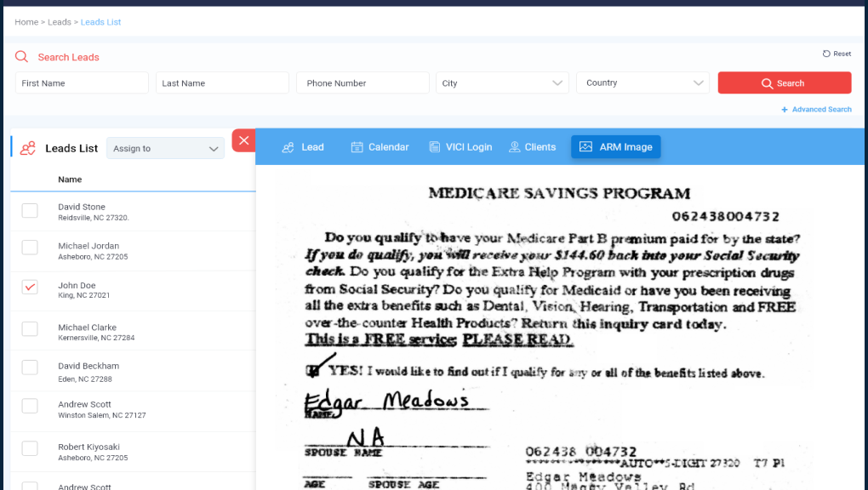868x490 pixels.
Task: Reset the search filters
Action: coord(837,54)
